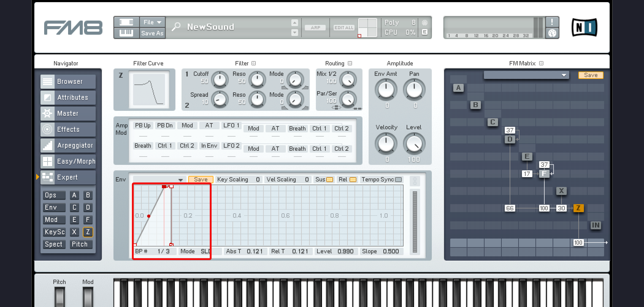Toggle the Rel envelope switch
This screenshot has height=307, width=644.
353,180
